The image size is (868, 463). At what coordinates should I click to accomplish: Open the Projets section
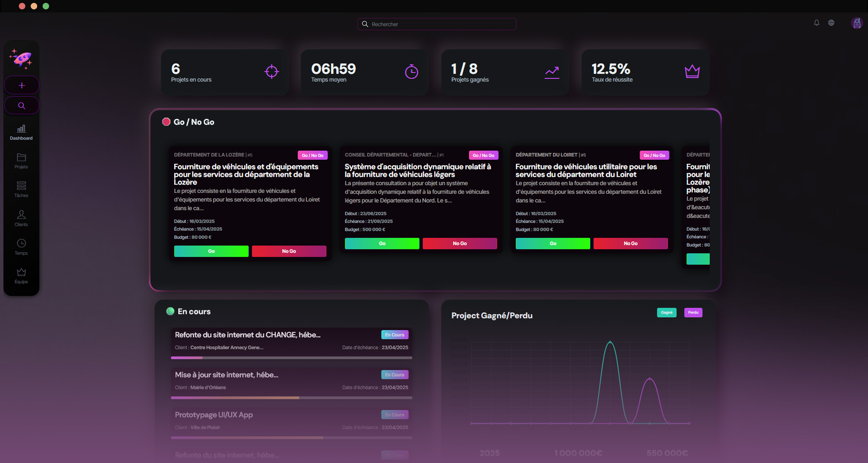pyautogui.click(x=21, y=161)
